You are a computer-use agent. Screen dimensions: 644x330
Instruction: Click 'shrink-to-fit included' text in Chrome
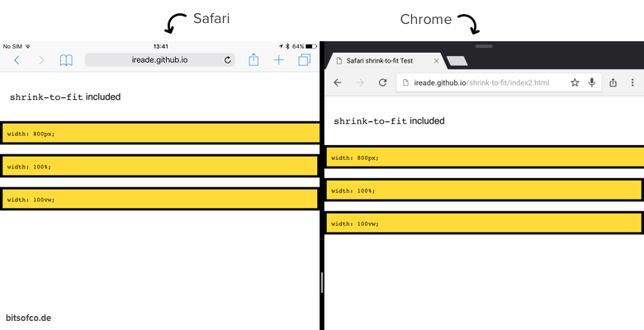(x=389, y=121)
